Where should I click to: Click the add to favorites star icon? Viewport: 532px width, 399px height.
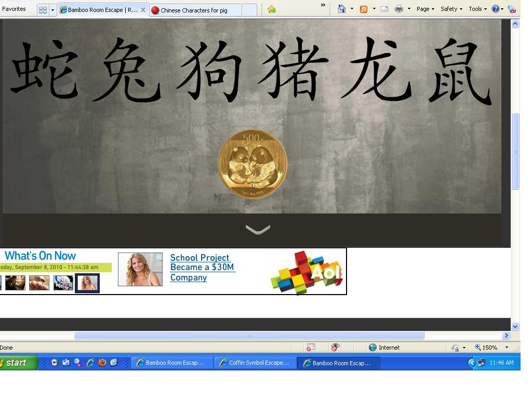click(x=271, y=9)
